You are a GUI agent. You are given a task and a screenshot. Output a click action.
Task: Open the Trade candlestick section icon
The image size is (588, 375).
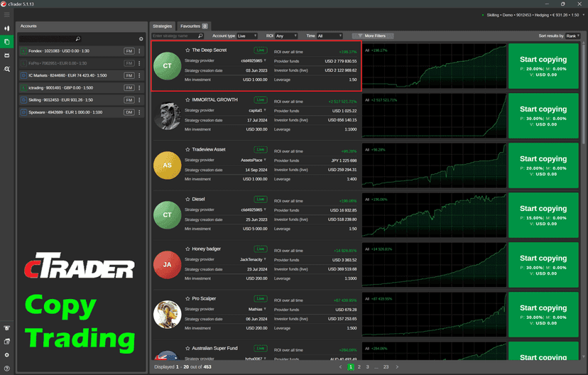(x=7, y=28)
